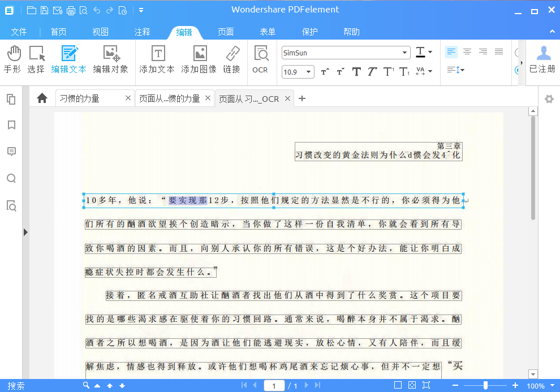Open zoom level dropdown next to 100%

(x=553, y=386)
